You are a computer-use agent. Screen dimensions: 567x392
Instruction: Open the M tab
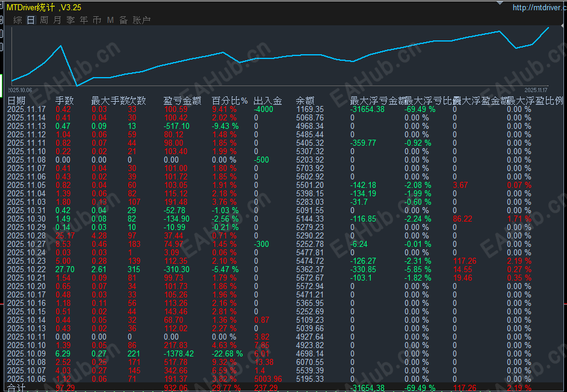point(110,20)
